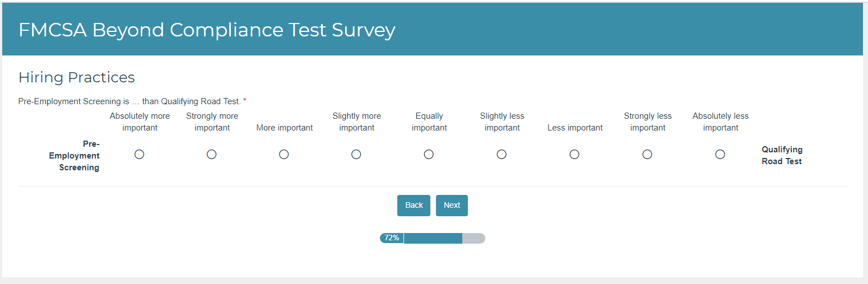This screenshot has width=868, height=284.
Task: Pick the 'More important' radio button
Action: 284,155
